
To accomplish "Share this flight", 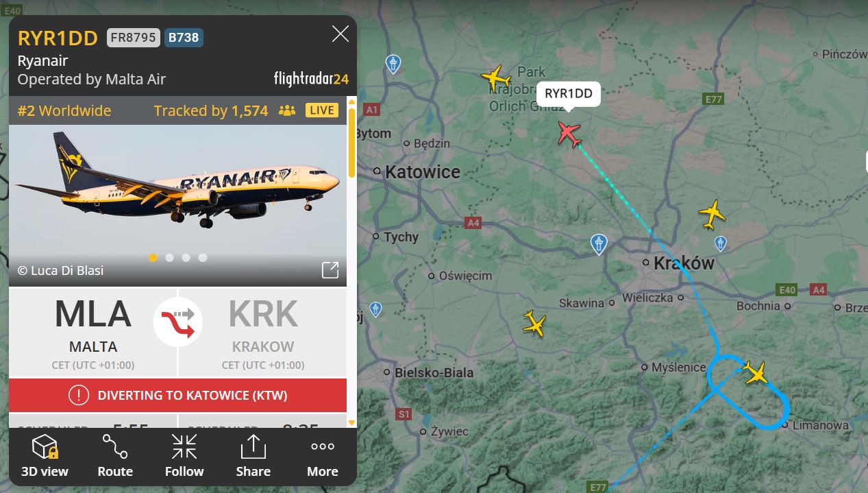I will [x=253, y=456].
